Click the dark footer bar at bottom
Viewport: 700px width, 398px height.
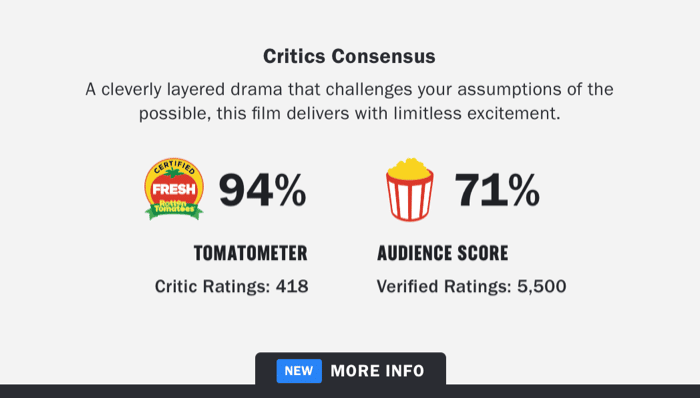tap(350, 391)
